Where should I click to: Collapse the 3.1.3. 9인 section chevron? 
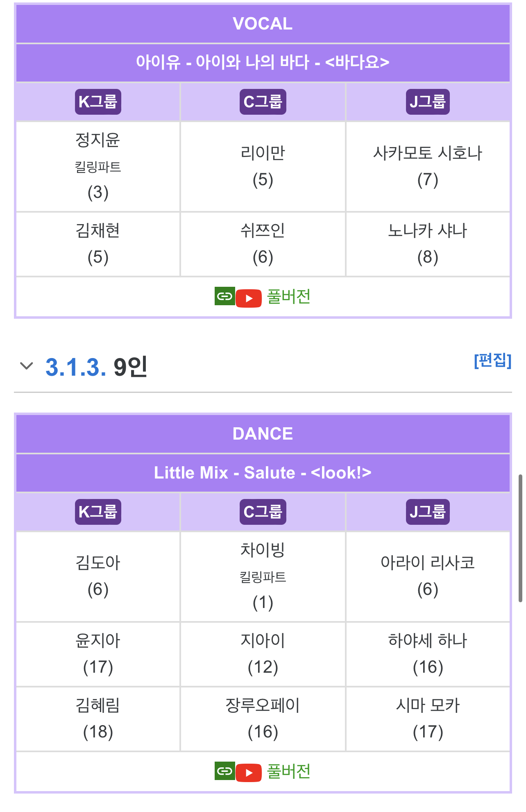27,366
